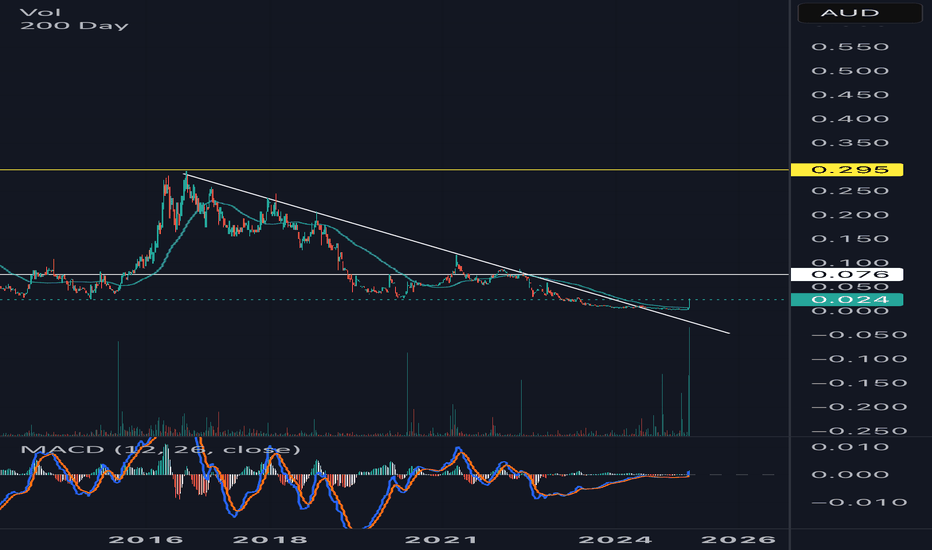This screenshot has height=550, width=932.
Task: Click the 0.400 price scale value
Action: tap(850, 119)
